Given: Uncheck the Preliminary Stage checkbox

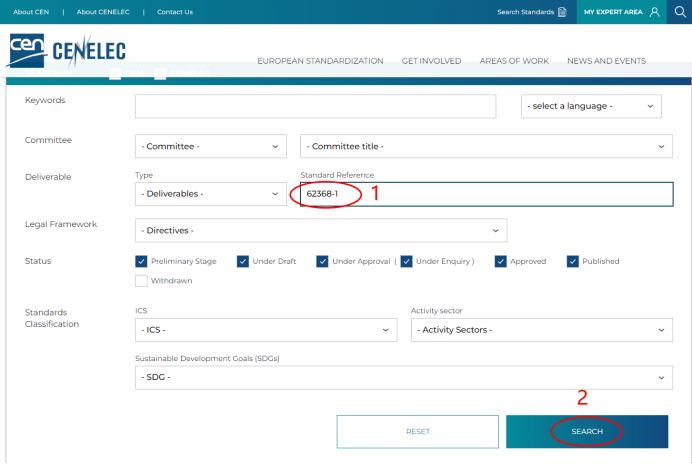Looking at the screenshot, I should [141, 261].
